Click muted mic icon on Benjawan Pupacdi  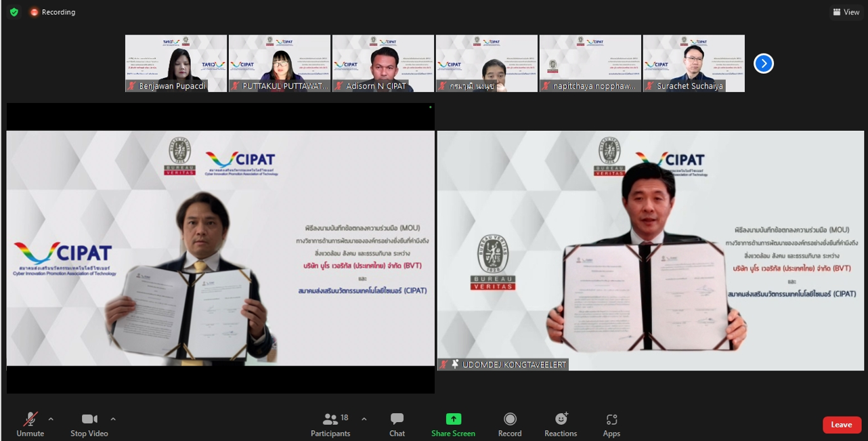(x=132, y=86)
